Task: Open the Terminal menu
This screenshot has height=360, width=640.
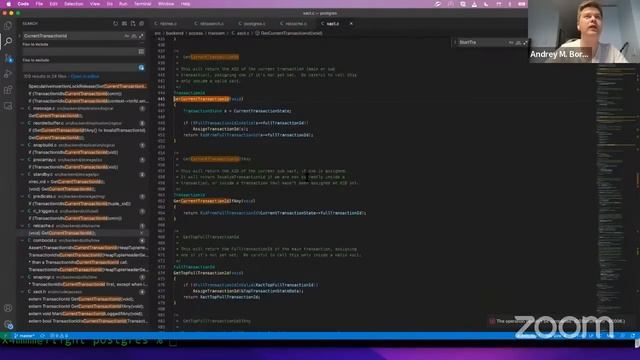Action: point(142,4)
